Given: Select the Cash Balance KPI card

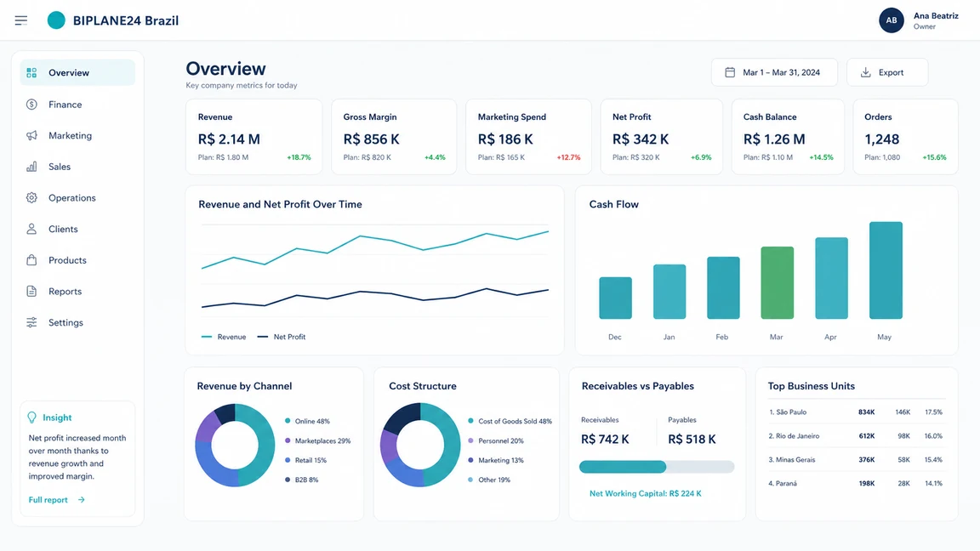Looking at the screenshot, I should [x=788, y=137].
